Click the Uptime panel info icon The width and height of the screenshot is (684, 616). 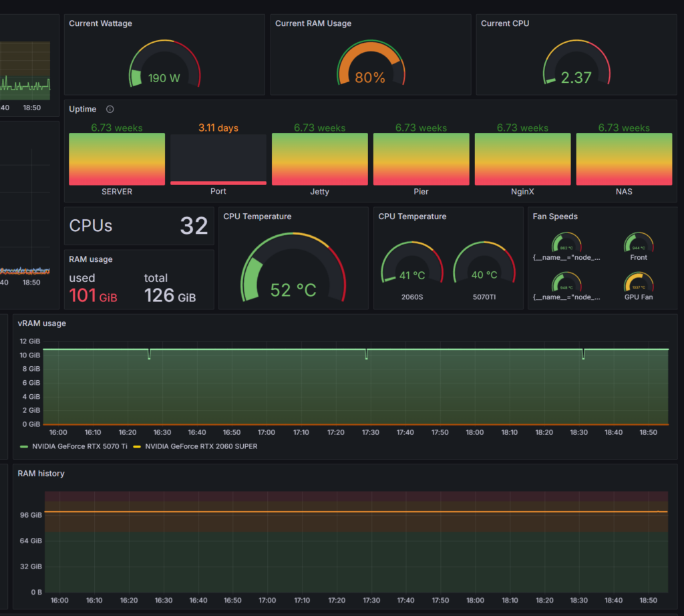pos(110,110)
